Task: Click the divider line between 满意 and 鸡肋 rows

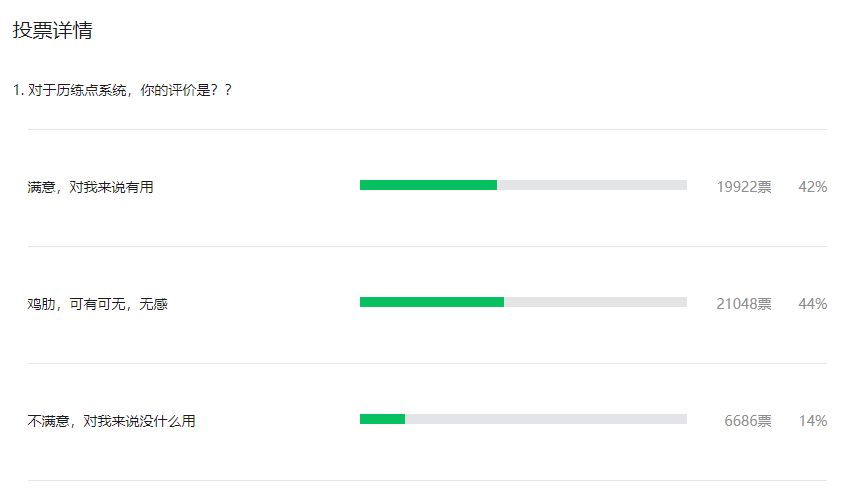Action: pyautogui.click(x=427, y=246)
